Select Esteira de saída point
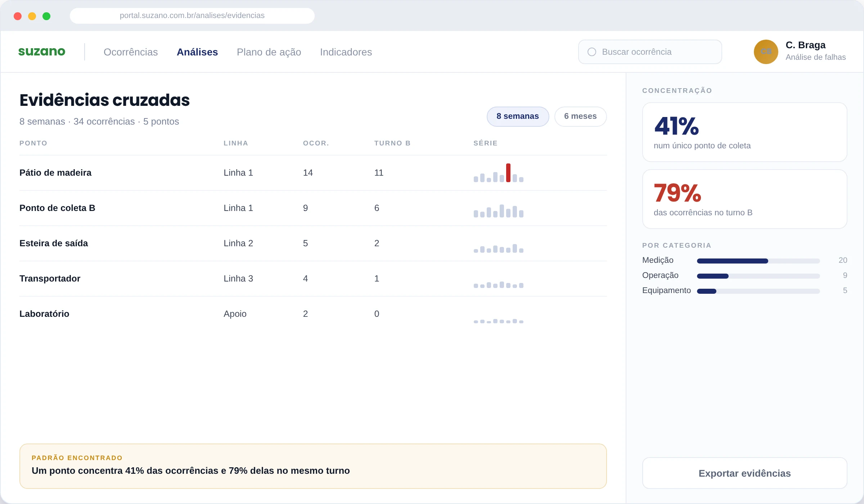Image resolution: width=864 pixels, height=504 pixels. (54, 243)
